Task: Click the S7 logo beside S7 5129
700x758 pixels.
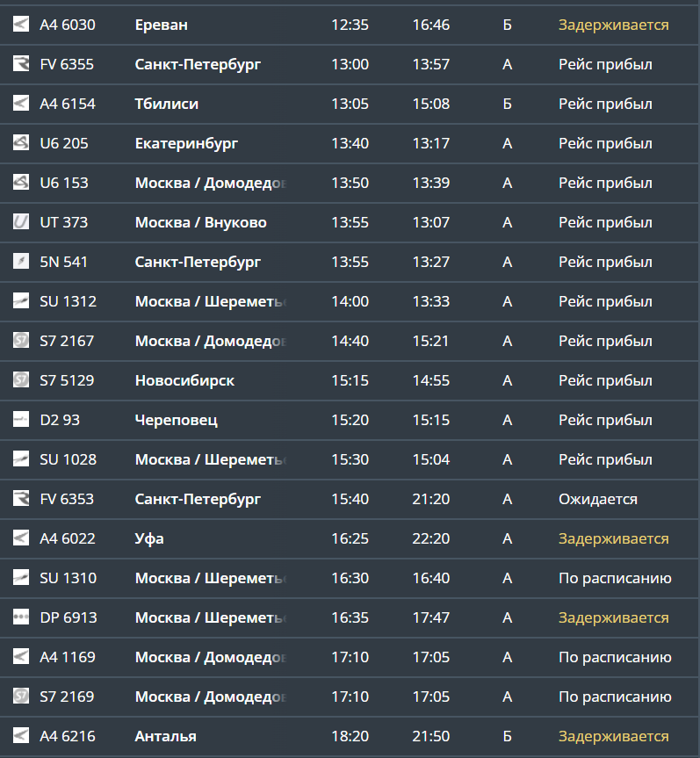Action: pos(21,379)
